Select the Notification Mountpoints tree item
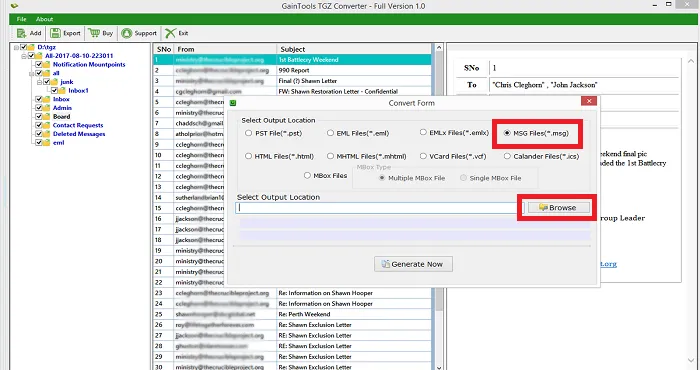 point(89,64)
